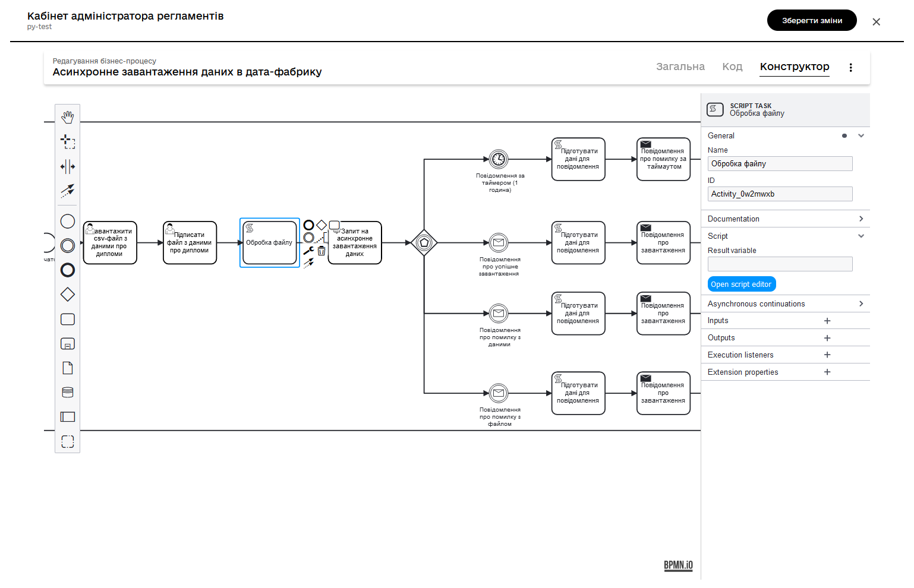Collapse the General section
Viewport: 914px width, 588px height.
(x=861, y=136)
